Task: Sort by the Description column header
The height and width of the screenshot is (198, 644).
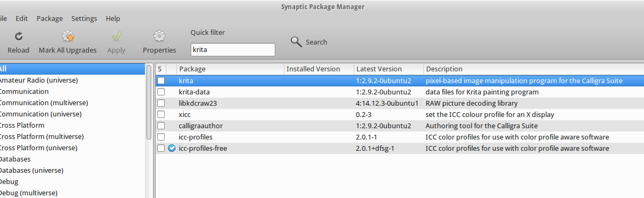Action: coord(533,69)
